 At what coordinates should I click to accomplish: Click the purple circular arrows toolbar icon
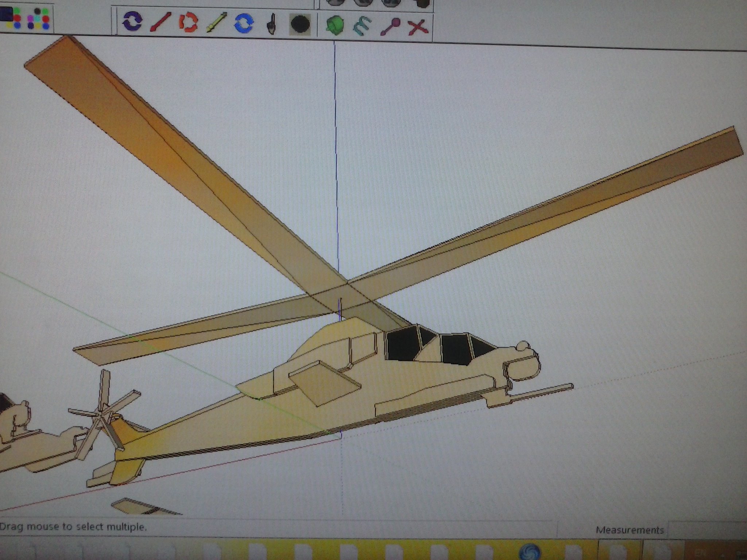click(x=132, y=22)
